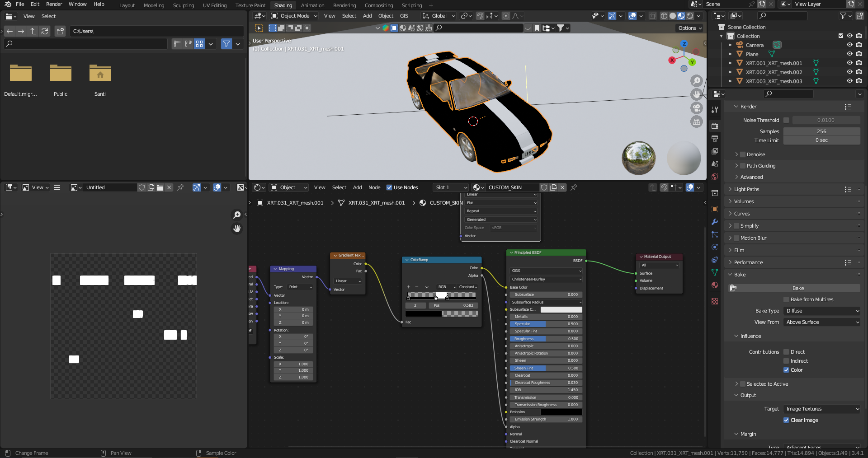The image size is (868, 458).
Task: Open the Target Image Textures dropdown
Action: point(822,409)
